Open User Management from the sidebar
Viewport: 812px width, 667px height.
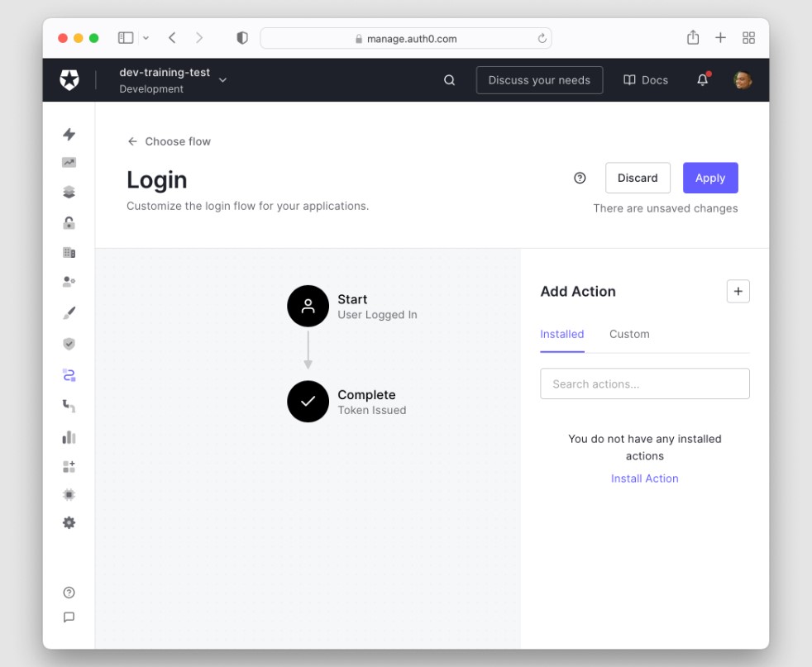(69, 281)
